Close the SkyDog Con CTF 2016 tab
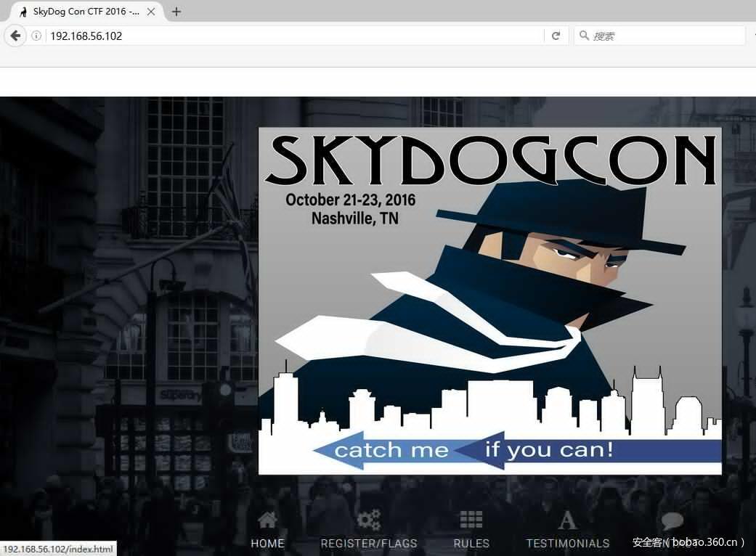This screenshot has width=756, height=556. coord(151,12)
